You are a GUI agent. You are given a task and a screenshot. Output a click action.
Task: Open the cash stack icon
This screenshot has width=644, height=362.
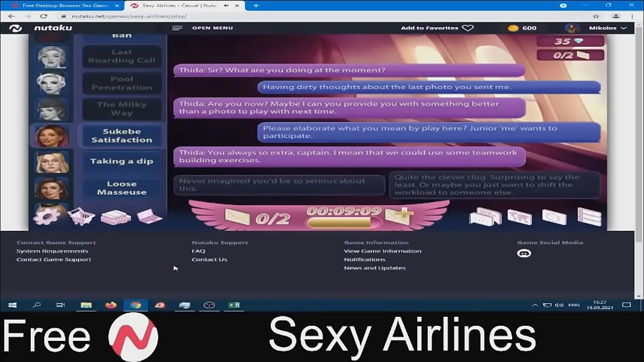click(116, 217)
